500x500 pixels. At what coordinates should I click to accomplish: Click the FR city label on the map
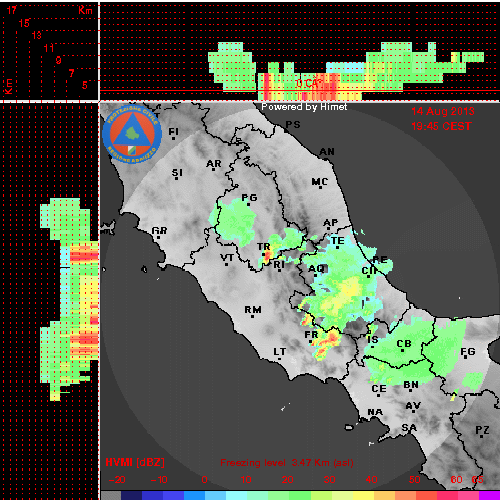312,334
